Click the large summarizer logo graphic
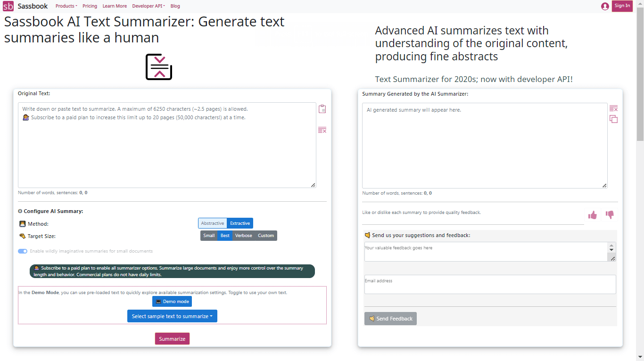Screen dimensions: 644x361 pyautogui.click(x=159, y=66)
